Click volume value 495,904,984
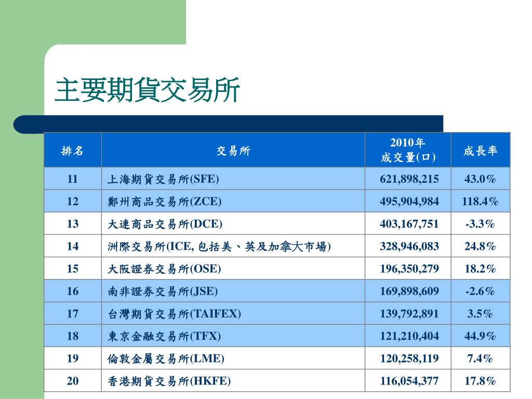 (x=409, y=201)
